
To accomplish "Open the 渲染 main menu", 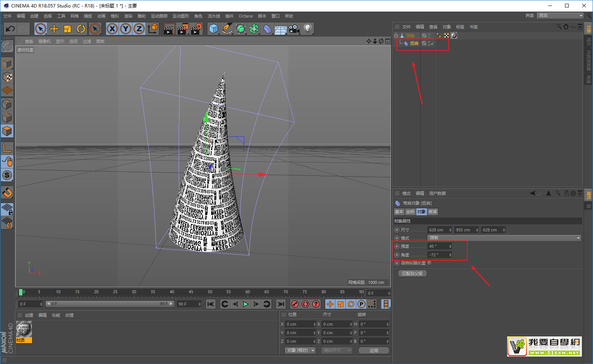I will click(128, 16).
